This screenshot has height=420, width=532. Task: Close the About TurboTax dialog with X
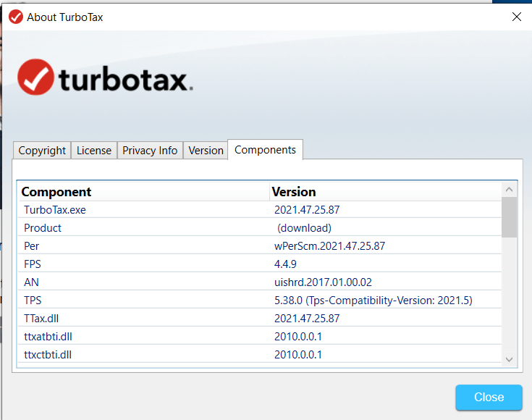(x=516, y=17)
